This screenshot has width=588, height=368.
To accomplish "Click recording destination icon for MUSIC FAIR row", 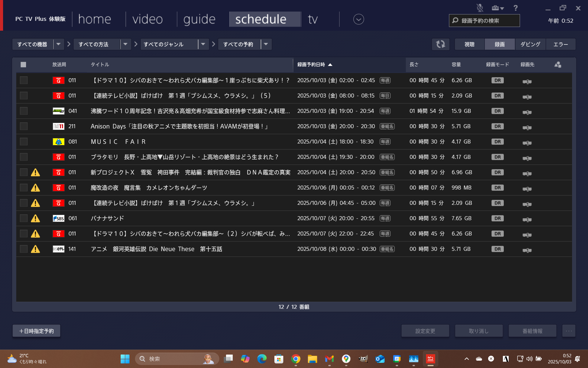I will pyautogui.click(x=527, y=143).
